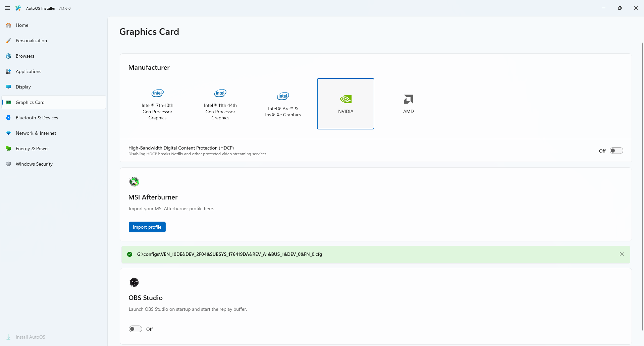Screen dimensions: 644x346
Task: Open Bluetooth & Devices page
Action: point(54,118)
